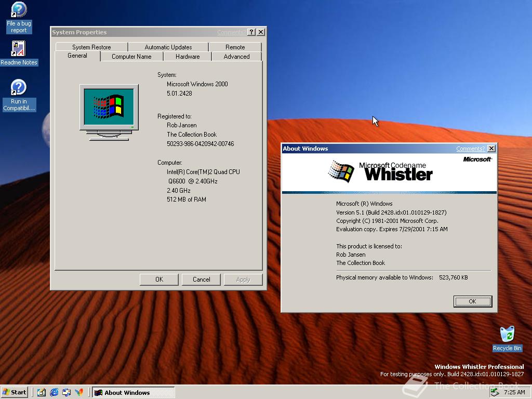Click the product ID 50293-986-0420942-00746
Image resolution: width=532 pixels, height=399 pixels.
(200, 144)
